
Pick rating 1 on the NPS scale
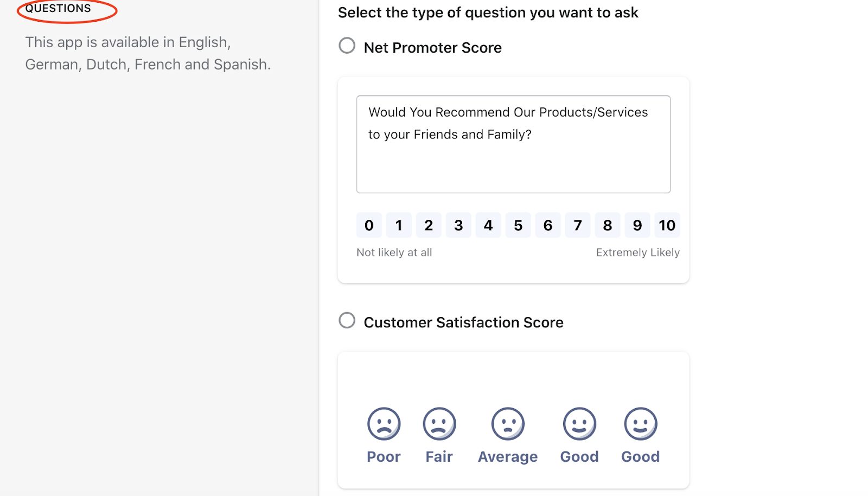pos(399,225)
